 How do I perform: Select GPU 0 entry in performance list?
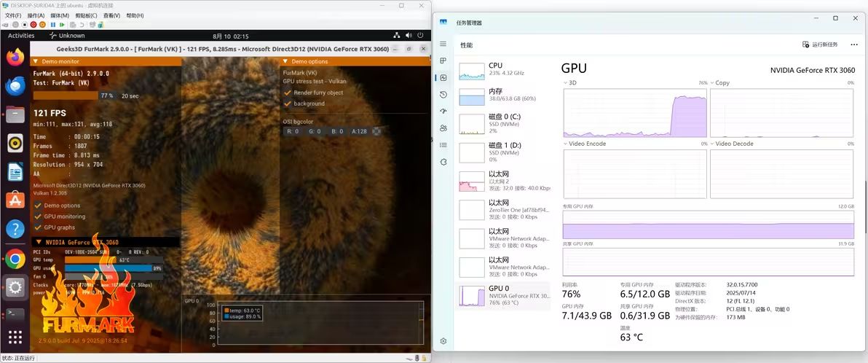504,295
